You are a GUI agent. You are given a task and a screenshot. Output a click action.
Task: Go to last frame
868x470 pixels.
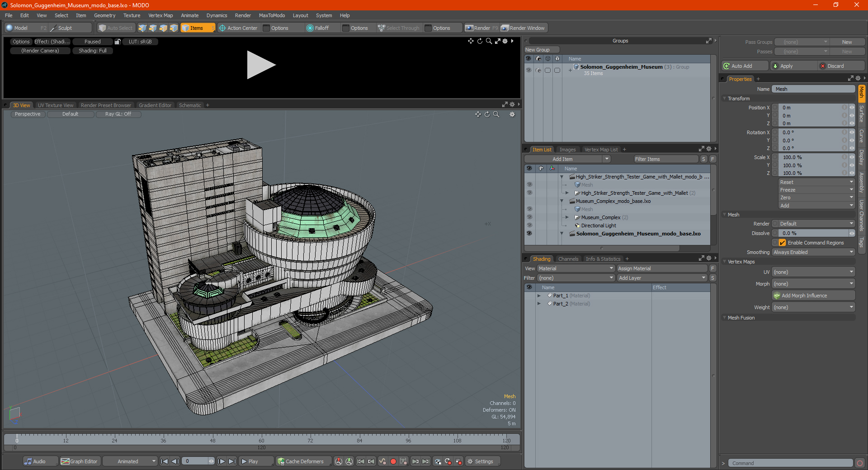232,461
